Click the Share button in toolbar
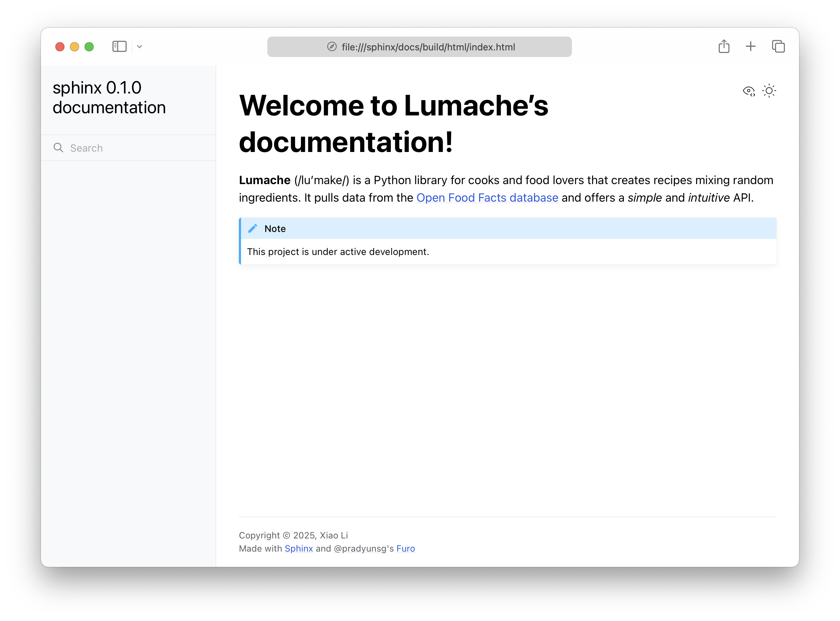 coord(724,47)
